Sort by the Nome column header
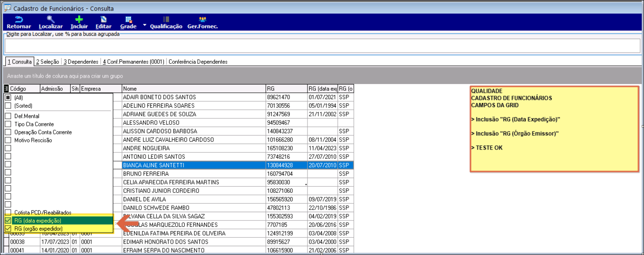Viewport: 644px width, 255px height. tap(193, 89)
